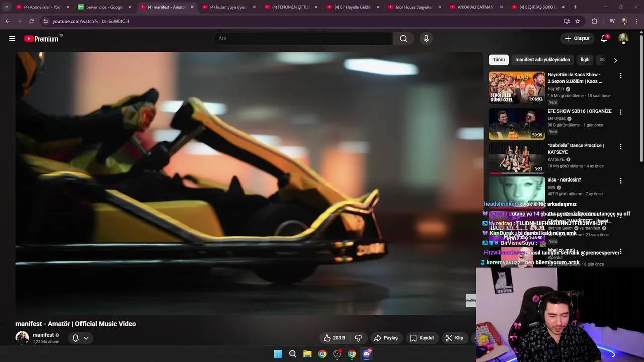The width and height of the screenshot is (644, 362).
Task: Open the media controls icon in Chrome toolbar
Action: tap(612, 21)
